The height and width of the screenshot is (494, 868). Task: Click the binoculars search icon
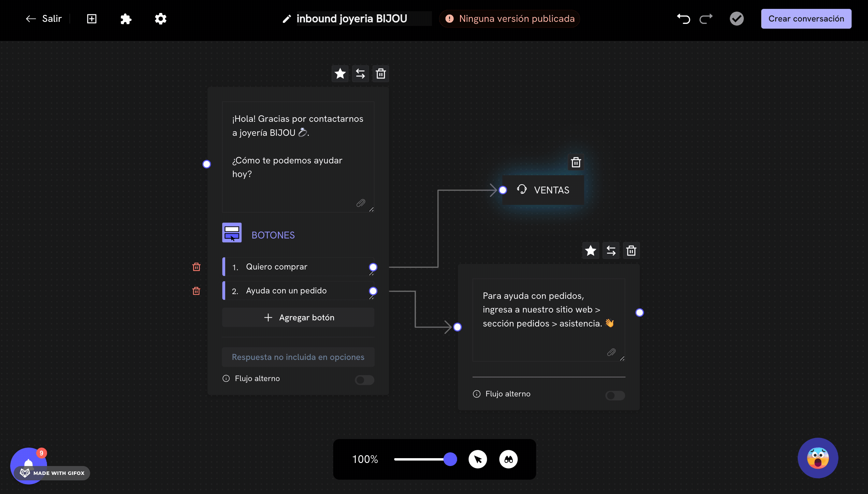(x=508, y=459)
